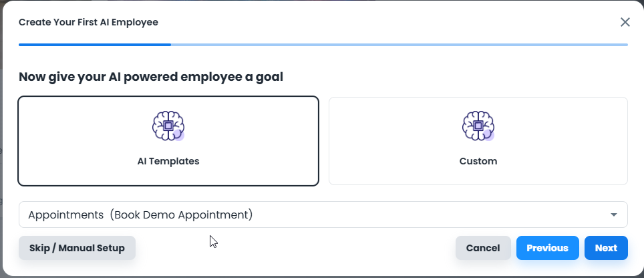Choose the Custom goal option card
644x278 pixels.
click(x=478, y=141)
